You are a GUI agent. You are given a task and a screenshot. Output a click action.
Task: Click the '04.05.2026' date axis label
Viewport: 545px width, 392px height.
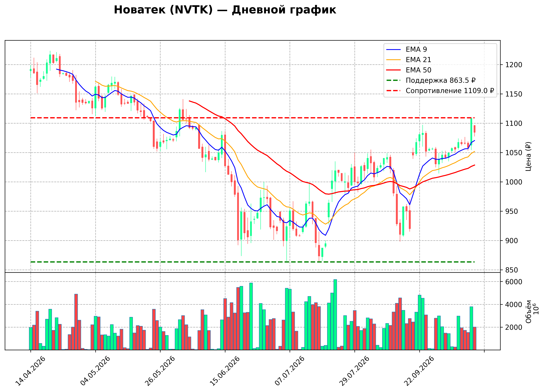95,371
